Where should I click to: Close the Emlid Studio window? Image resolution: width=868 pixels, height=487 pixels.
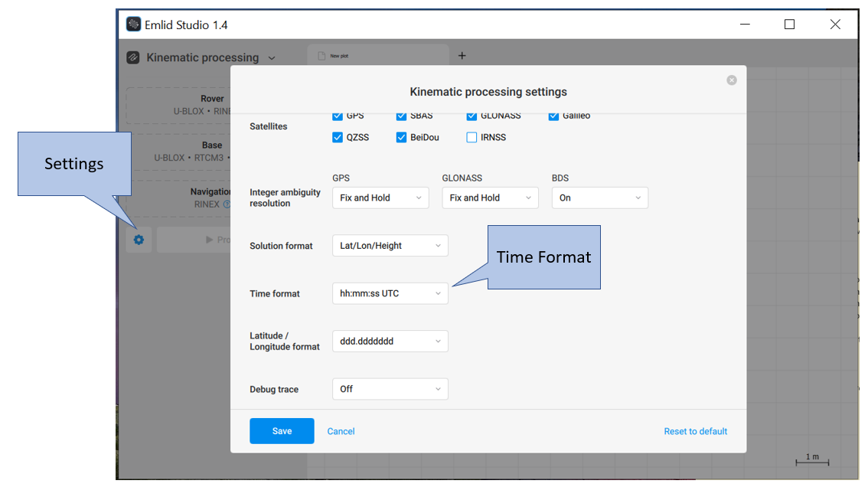tap(835, 25)
